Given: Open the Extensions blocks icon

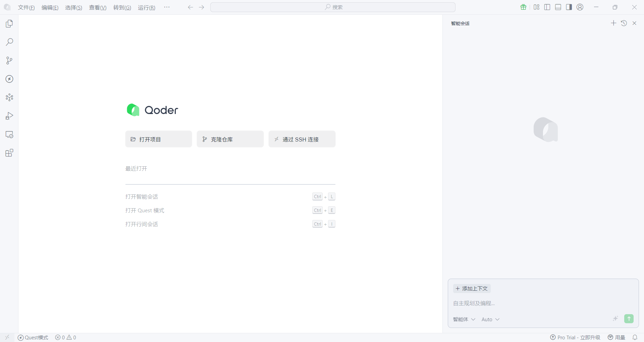Looking at the screenshot, I should point(9,153).
